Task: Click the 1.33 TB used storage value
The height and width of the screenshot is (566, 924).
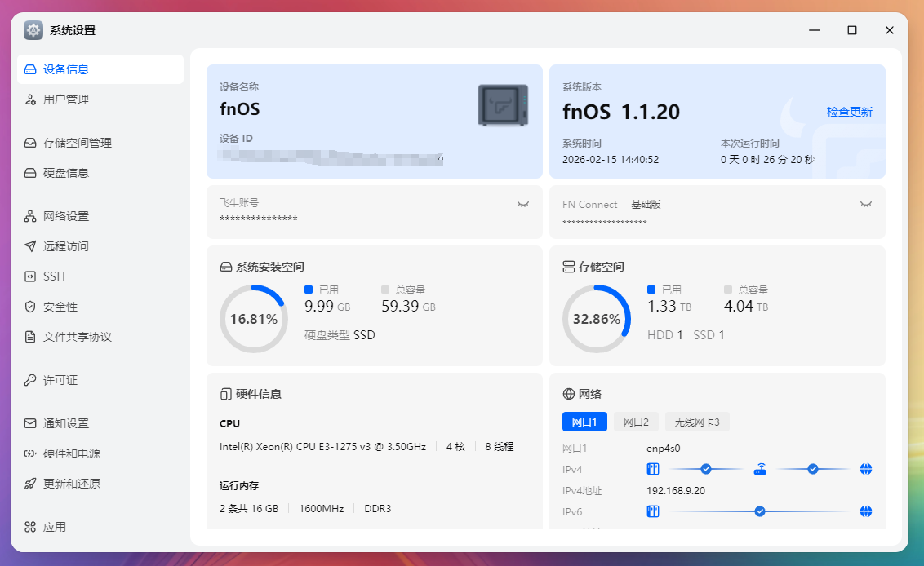Action: click(669, 307)
